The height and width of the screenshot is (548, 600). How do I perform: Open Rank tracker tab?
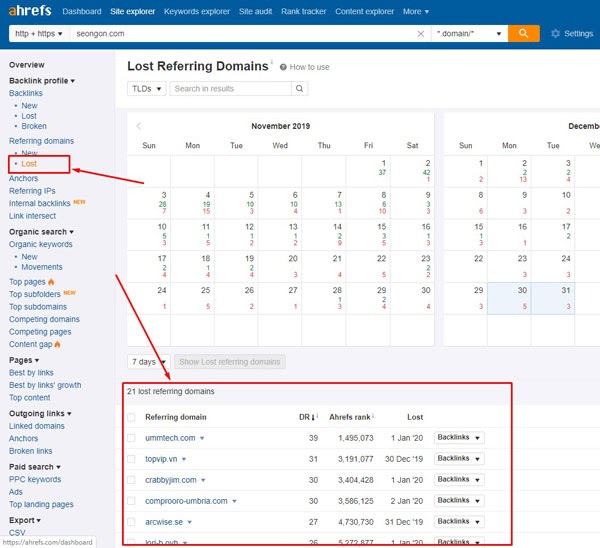(x=304, y=11)
